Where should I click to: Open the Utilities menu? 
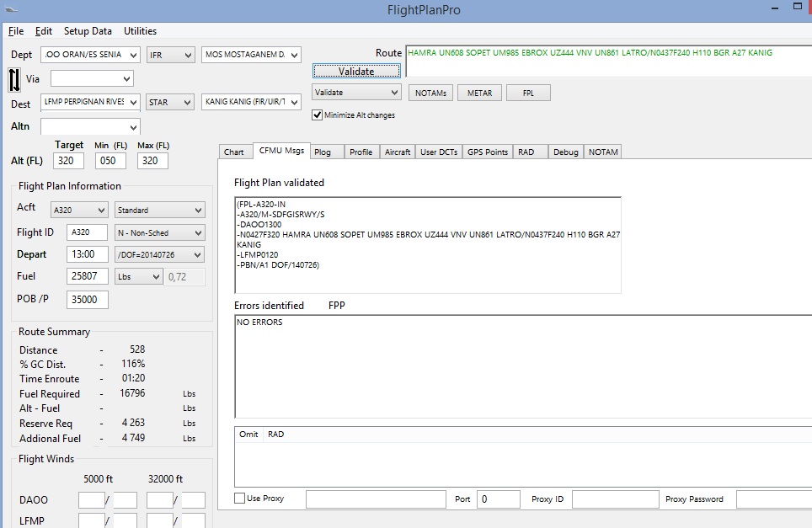click(140, 31)
